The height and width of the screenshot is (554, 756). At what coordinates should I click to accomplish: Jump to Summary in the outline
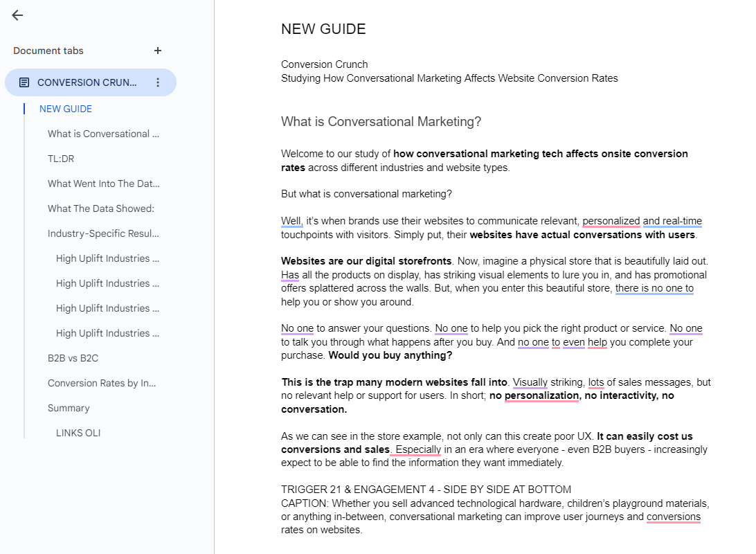pos(69,408)
